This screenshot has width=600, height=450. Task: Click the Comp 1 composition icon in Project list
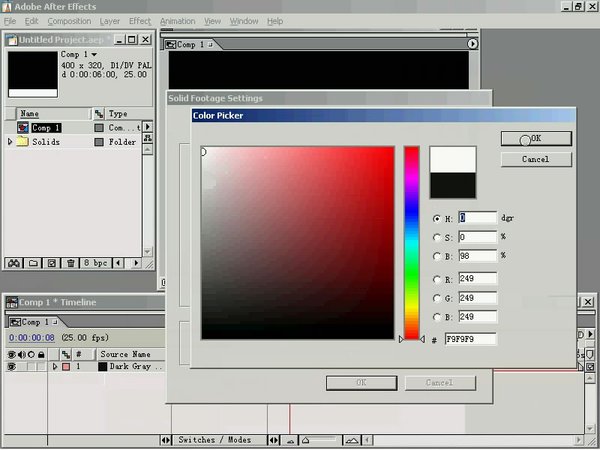click(23, 127)
